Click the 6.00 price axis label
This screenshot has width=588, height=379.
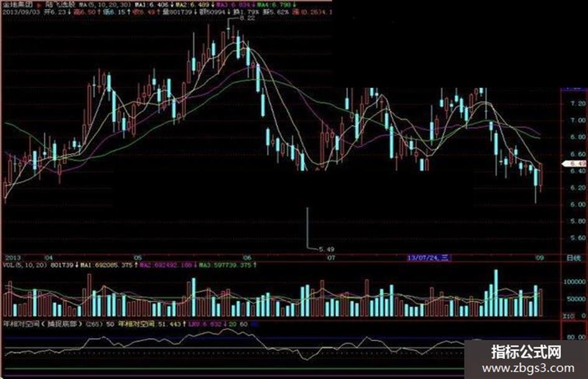click(578, 205)
